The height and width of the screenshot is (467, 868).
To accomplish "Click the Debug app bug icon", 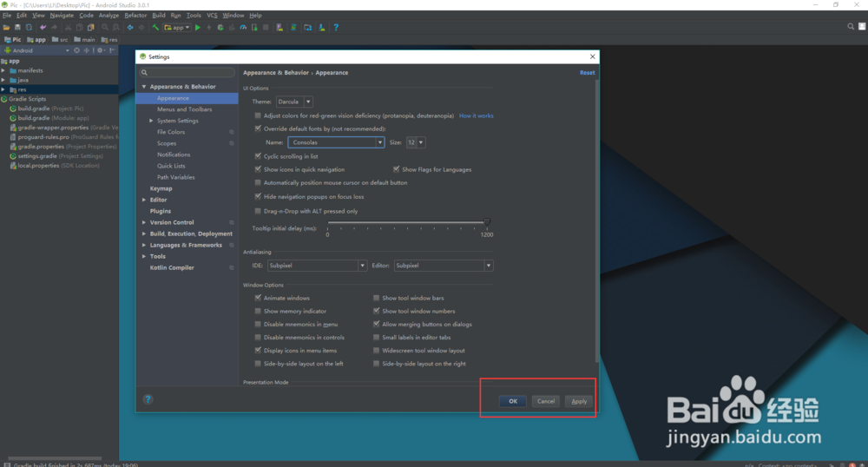I will 220,27.
